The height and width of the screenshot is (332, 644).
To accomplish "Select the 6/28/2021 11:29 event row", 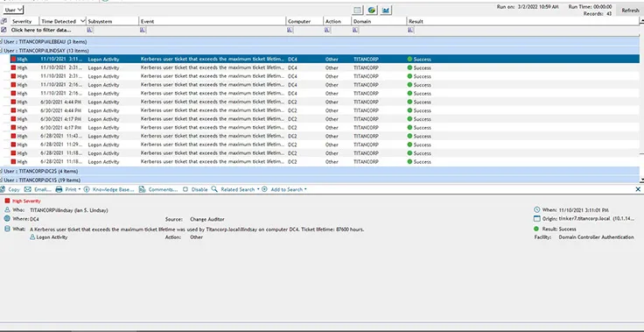I will 325,145.
